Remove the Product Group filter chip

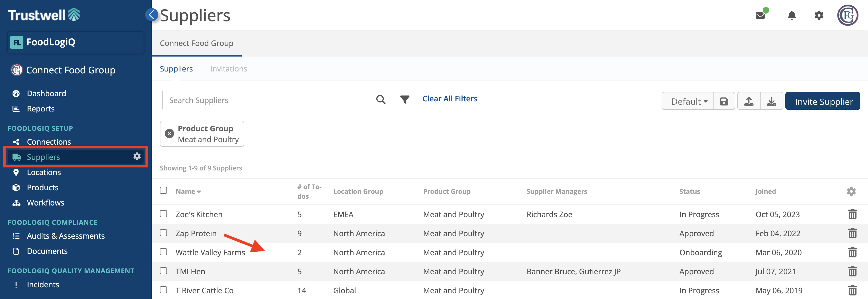[x=169, y=134]
